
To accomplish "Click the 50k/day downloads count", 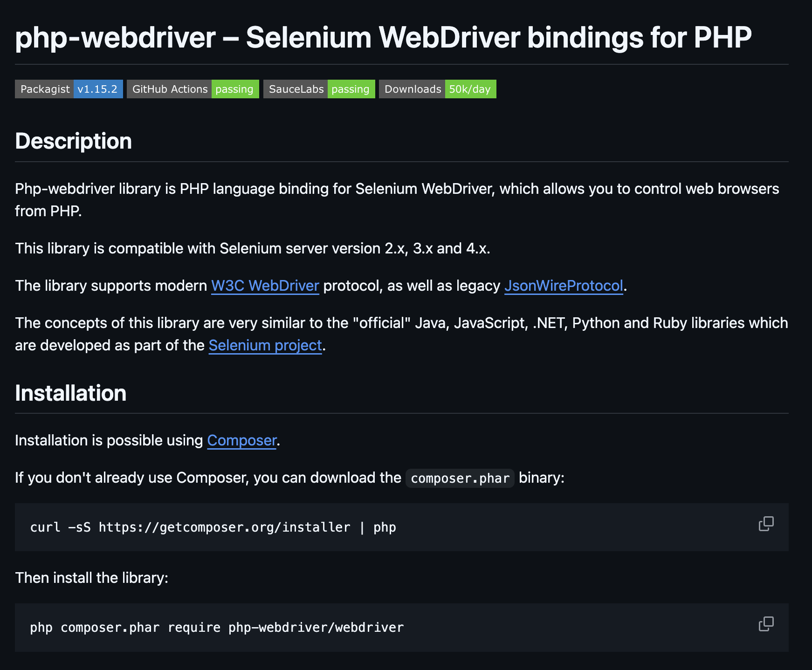I will [x=470, y=89].
